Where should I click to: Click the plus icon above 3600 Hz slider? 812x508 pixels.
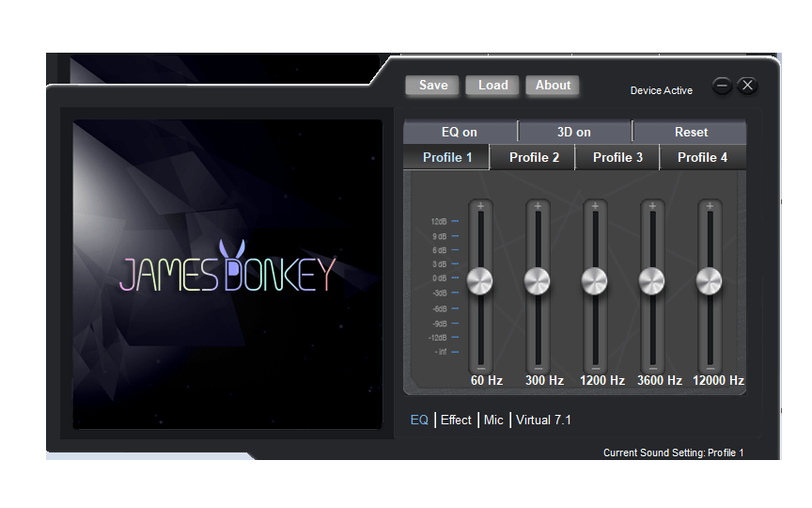point(653,206)
